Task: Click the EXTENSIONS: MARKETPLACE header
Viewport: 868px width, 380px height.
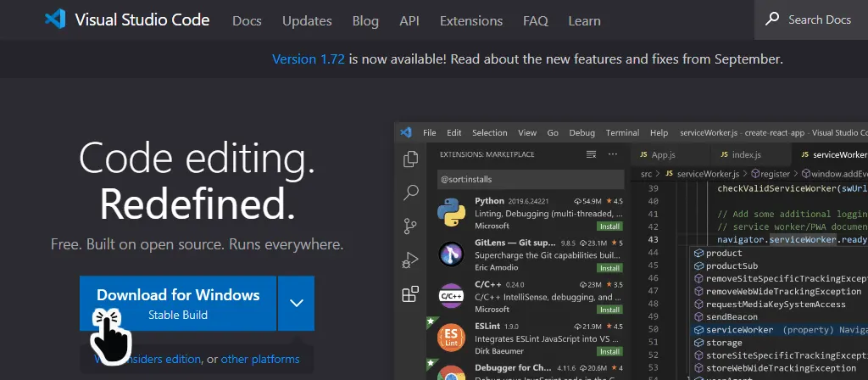Action: coord(487,154)
